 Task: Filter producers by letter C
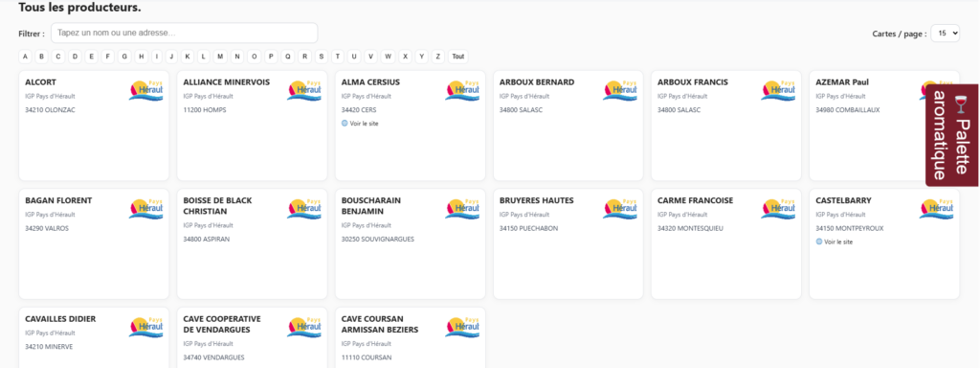click(x=58, y=57)
